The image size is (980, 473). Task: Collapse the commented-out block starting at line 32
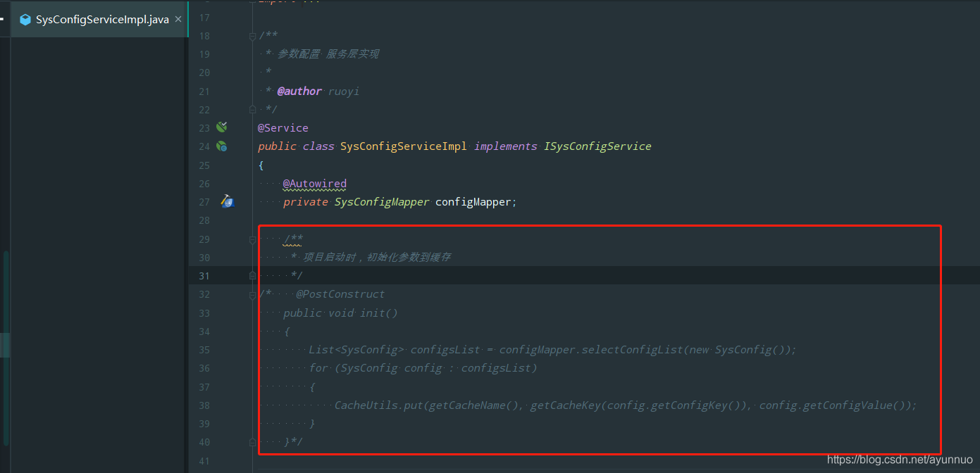coord(253,295)
